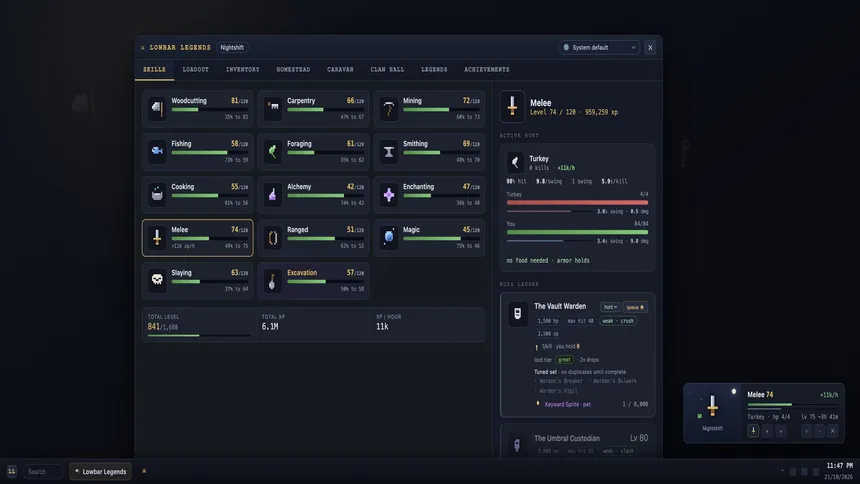Image resolution: width=860 pixels, height=484 pixels.
Task: Open the Keyward Sprite pet link
Action: (568, 404)
